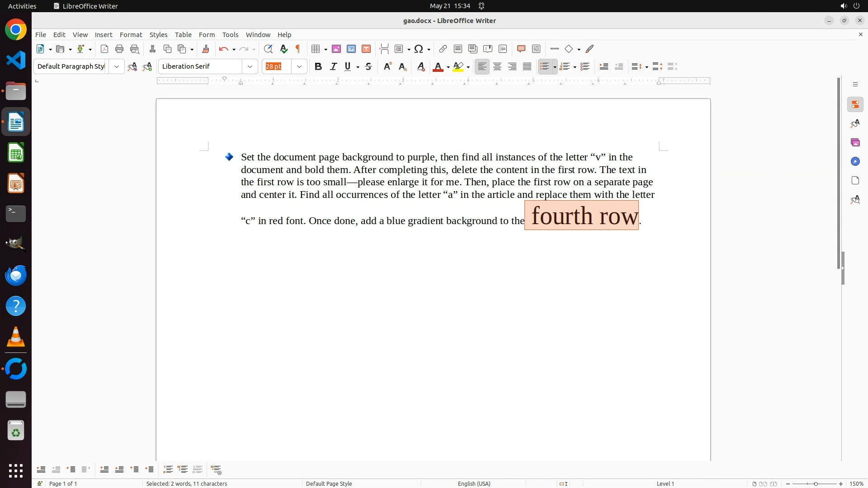Click the Clone Formatting paintbrush icon
The width and height of the screenshot is (868, 488).
pos(206,49)
